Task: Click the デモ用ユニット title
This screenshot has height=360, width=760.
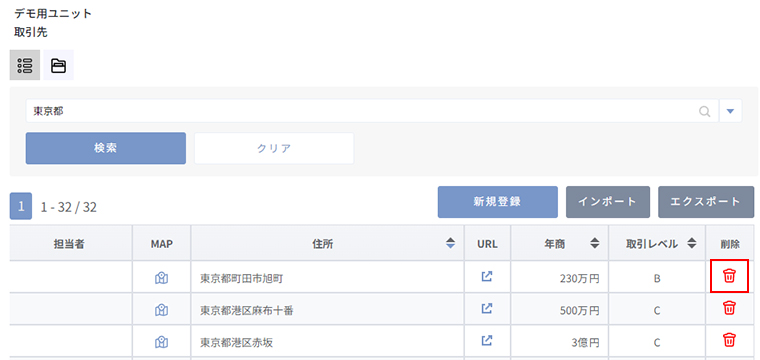Action: [53, 13]
